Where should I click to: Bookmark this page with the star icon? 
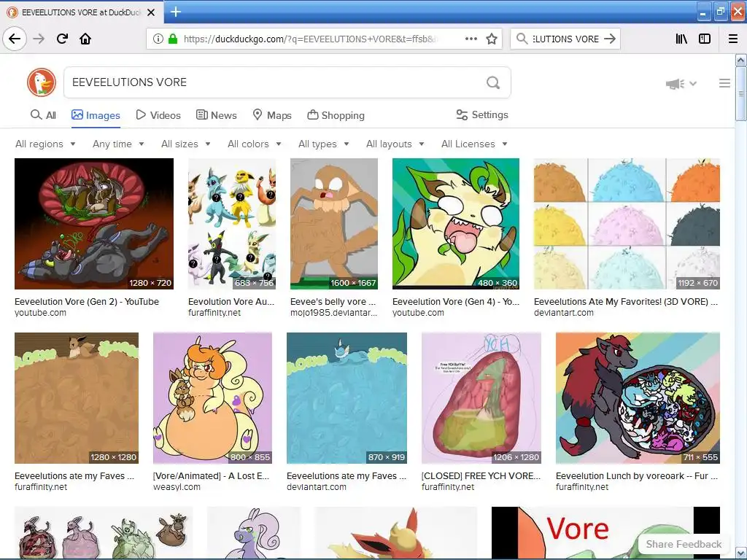pos(492,39)
